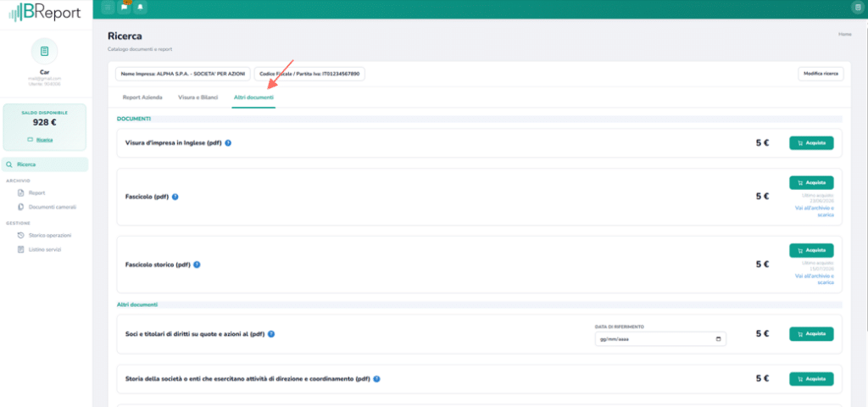This screenshot has height=407, width=868.
Task: Click the Ricarica link under balance
Action: pyautogui.click(x=44, y=140)
